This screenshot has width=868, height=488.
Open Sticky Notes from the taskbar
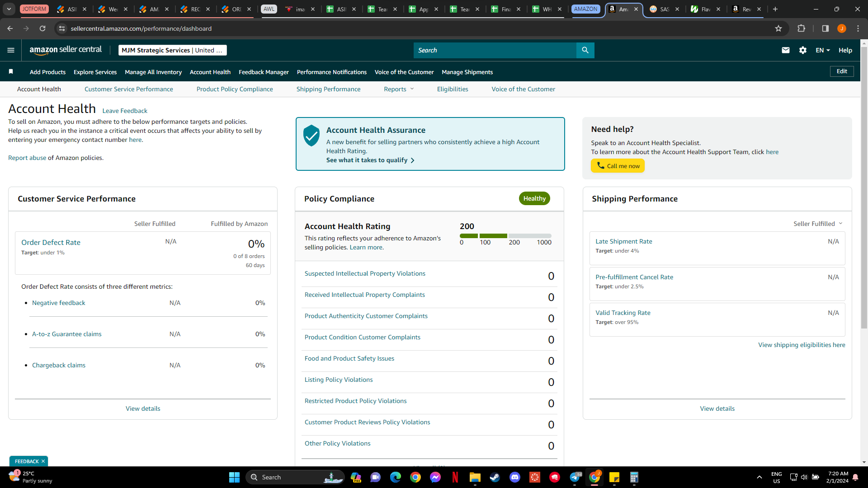click(x=614, y=477)
